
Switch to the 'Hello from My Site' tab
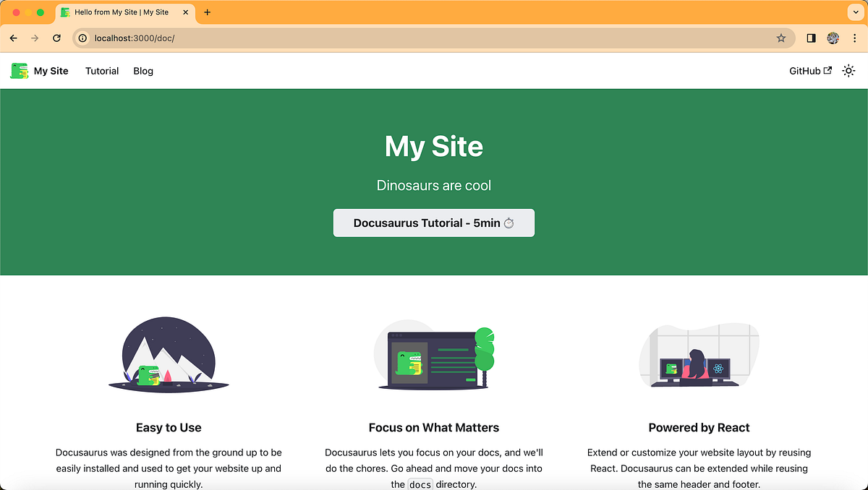123,12
